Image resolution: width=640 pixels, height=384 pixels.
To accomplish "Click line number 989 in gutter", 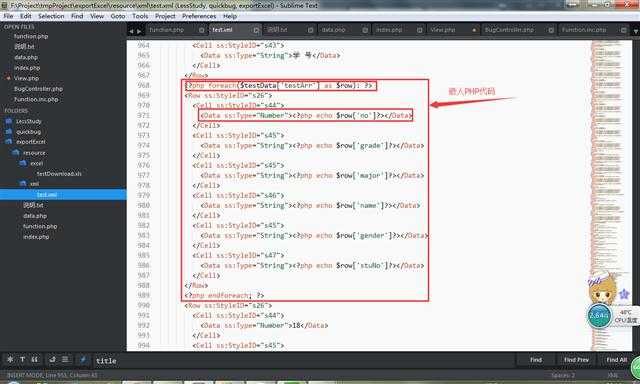I will click(x=143, y=295).
